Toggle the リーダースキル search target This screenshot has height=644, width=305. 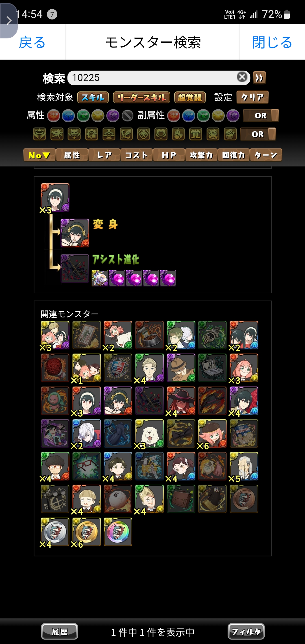point(141,97)
